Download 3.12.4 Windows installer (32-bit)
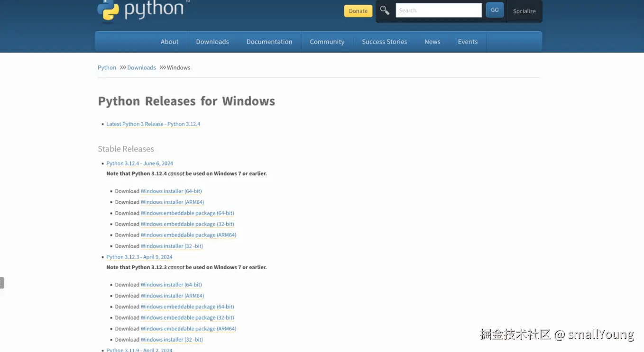 tap(172, 246)
